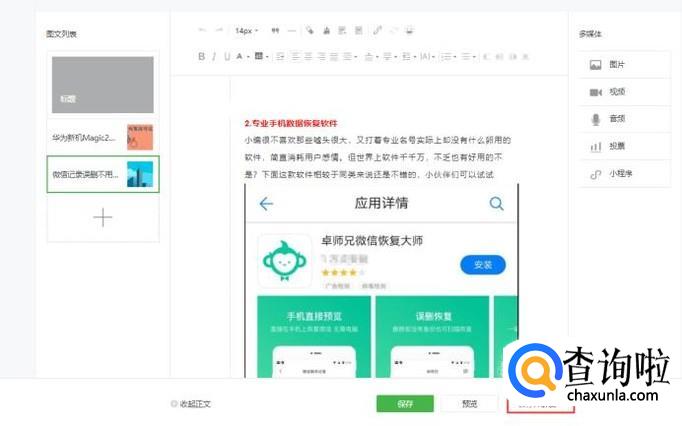682x426 pixels.
Task: Insert a video from the 视频 multimedia option
Action: (x=624, y=92)
